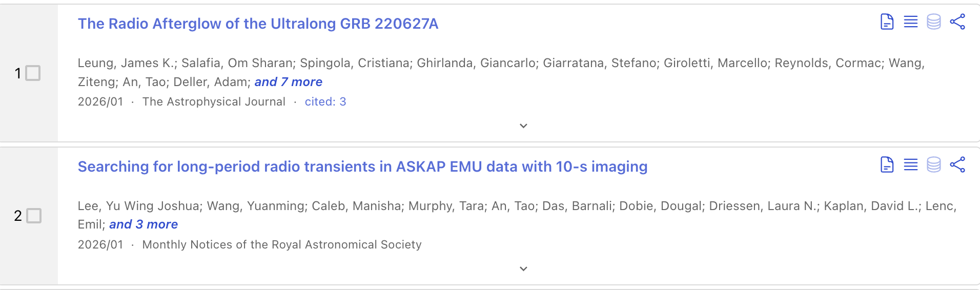The image size is (980, 290).
Task: Select checkbox for result 1
Action: (x=33, y=73)
